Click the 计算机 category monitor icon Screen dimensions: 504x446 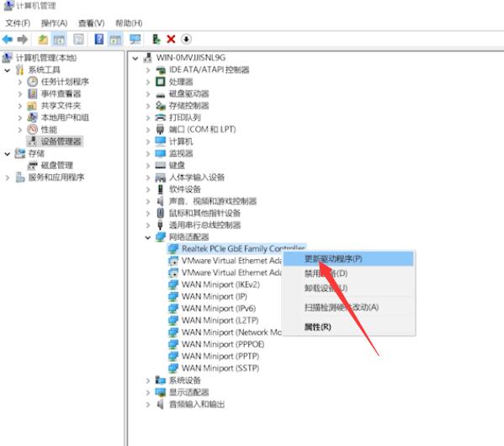[160, 141]
